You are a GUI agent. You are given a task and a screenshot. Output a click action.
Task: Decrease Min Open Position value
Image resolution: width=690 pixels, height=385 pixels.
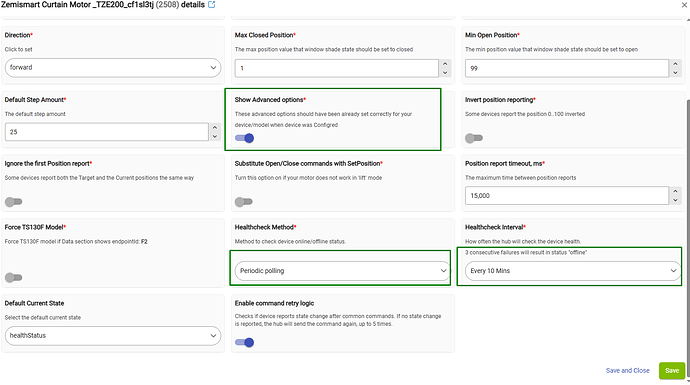675,73
